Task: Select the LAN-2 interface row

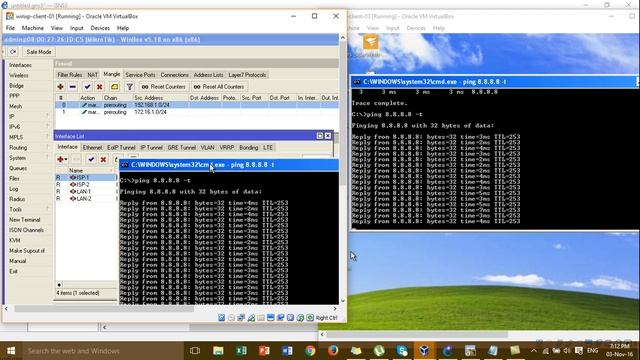Action: [86, 199]
